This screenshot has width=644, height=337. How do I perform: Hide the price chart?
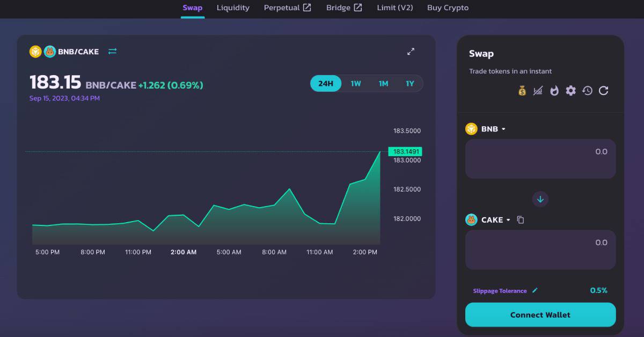pyautogui.click(x=538, y=91)
